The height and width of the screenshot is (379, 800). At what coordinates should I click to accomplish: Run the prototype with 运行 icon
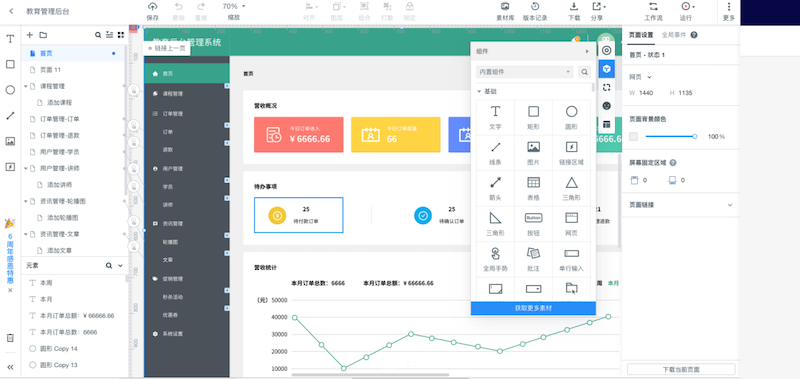686,7
